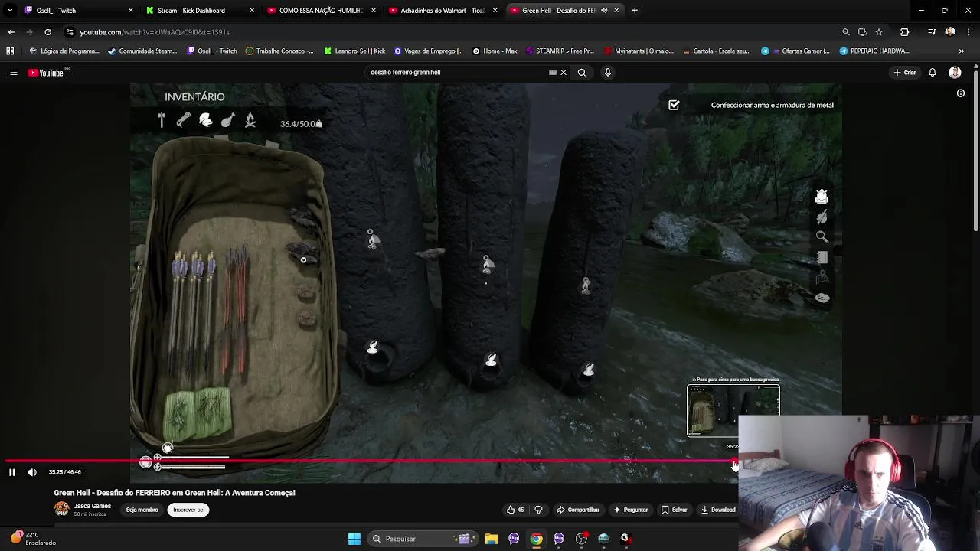Dislike the video with thumbs down
This screenshot has width=980, height=551.
pos(538,510)
